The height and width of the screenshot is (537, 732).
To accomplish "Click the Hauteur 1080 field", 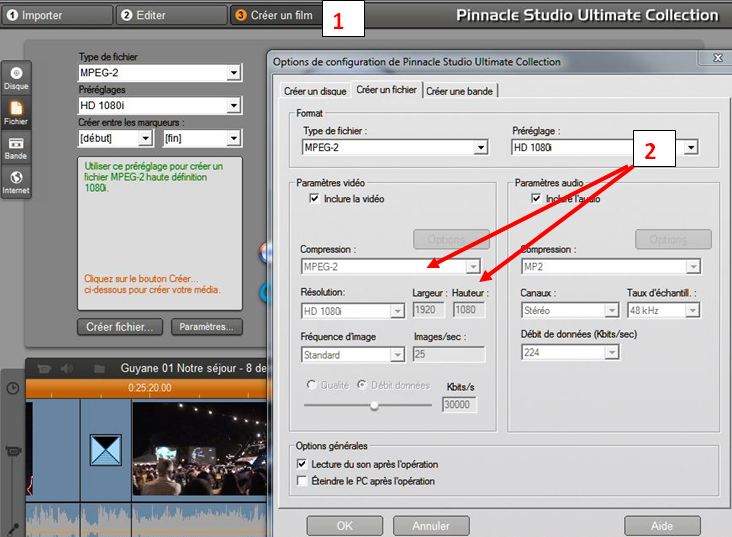I will tap(469, 310).
